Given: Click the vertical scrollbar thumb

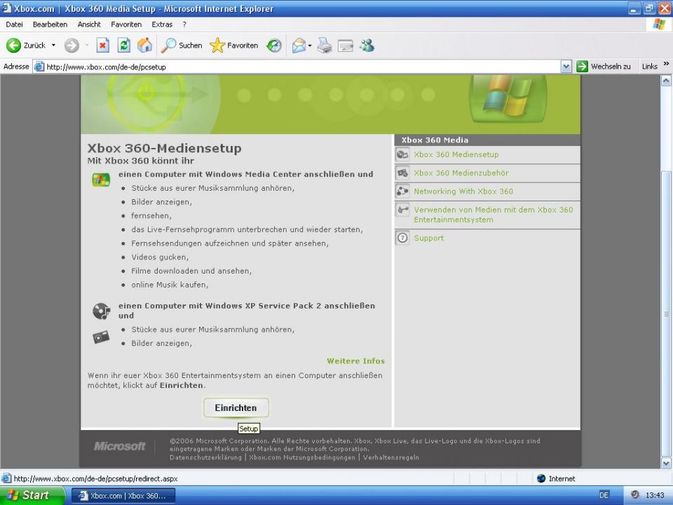Looking at the screenshot, I should point(666,313).
